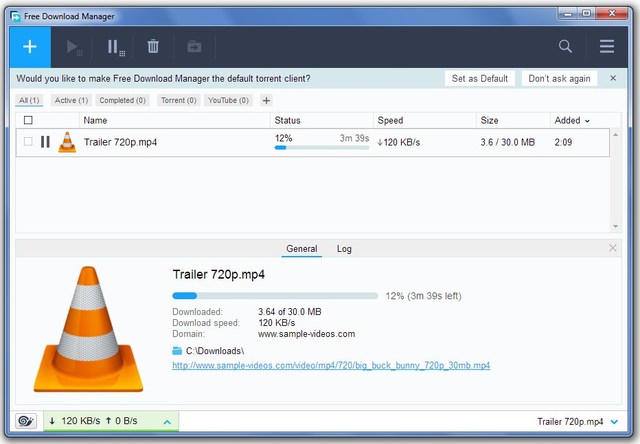Pause the Trailer 720p.mp4 download
The height and width of the screenshot is (444, 640).
pyautogui.click(x=45, y=142)
